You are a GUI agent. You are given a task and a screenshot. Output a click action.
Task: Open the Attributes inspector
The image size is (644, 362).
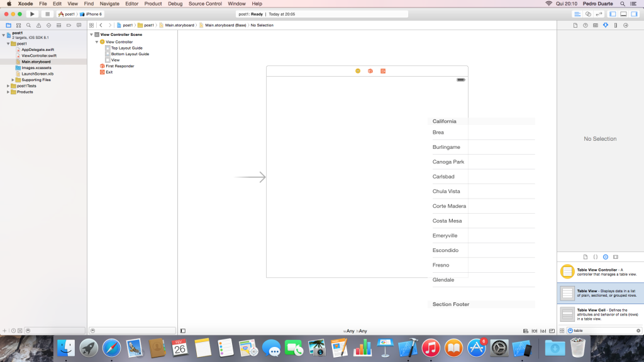606,25
